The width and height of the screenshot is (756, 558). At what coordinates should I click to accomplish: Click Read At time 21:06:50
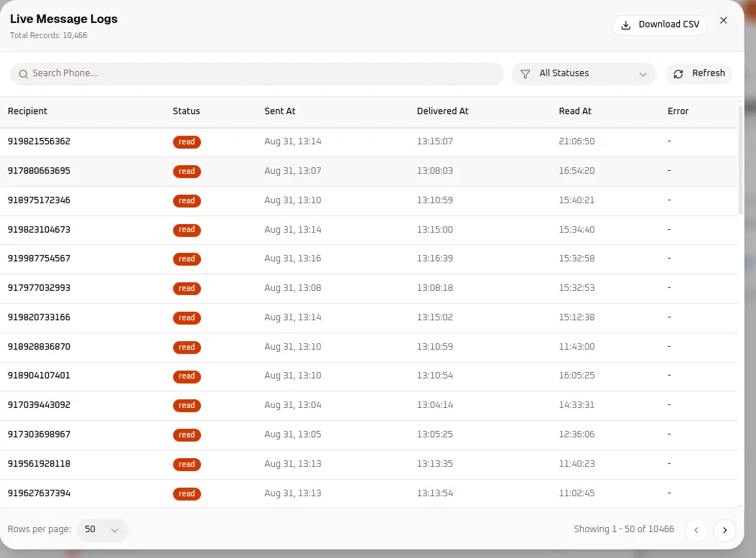click(x=577, y=141)
